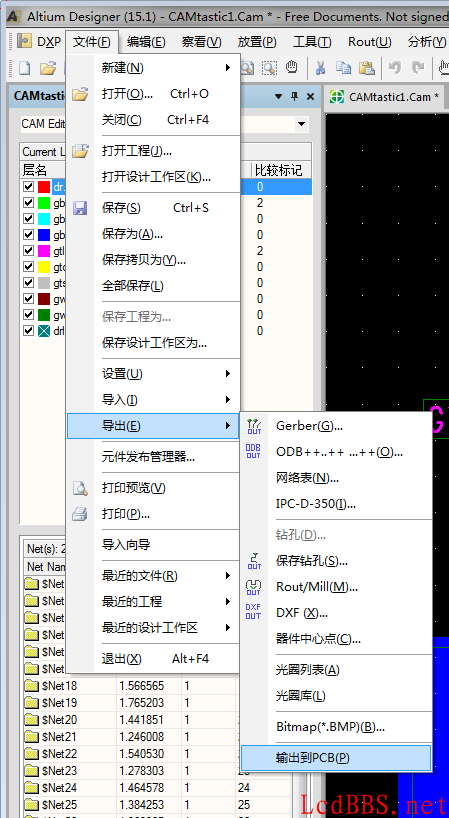The height and width of the screenshot is (818, 449).
Task: Switch to the CAMtastic1.Cam document tab
Action: click(385, 97)
